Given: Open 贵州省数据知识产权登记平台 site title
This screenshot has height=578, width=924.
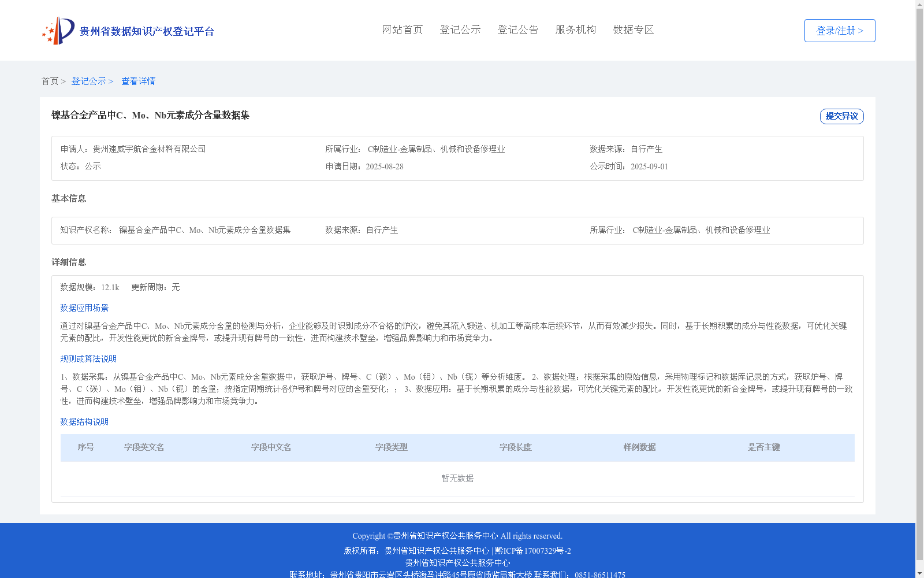Looking at the screenshot, I should (x=147, y=31).
